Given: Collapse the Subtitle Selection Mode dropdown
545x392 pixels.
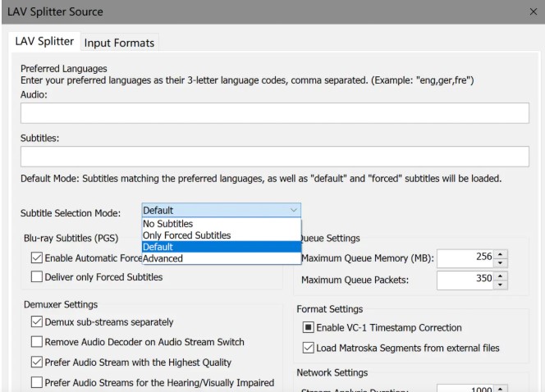Looking at the screenshot, I should click(x=295, y=210).
